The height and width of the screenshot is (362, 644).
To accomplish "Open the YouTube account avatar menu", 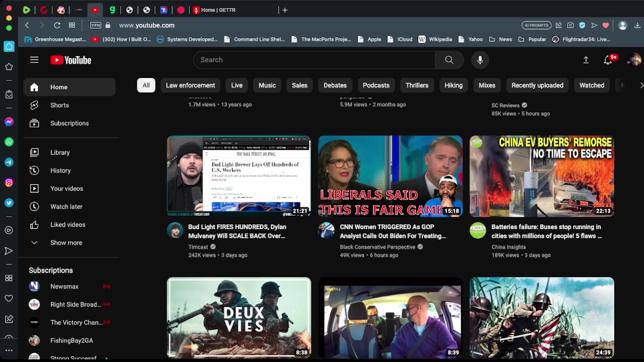I will 635,60.
